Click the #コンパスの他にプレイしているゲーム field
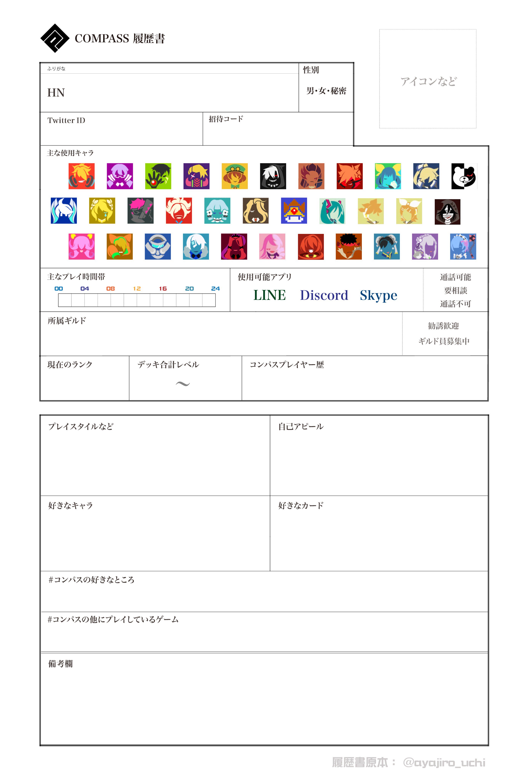532x780 pixels. click(x=264, y=632)
